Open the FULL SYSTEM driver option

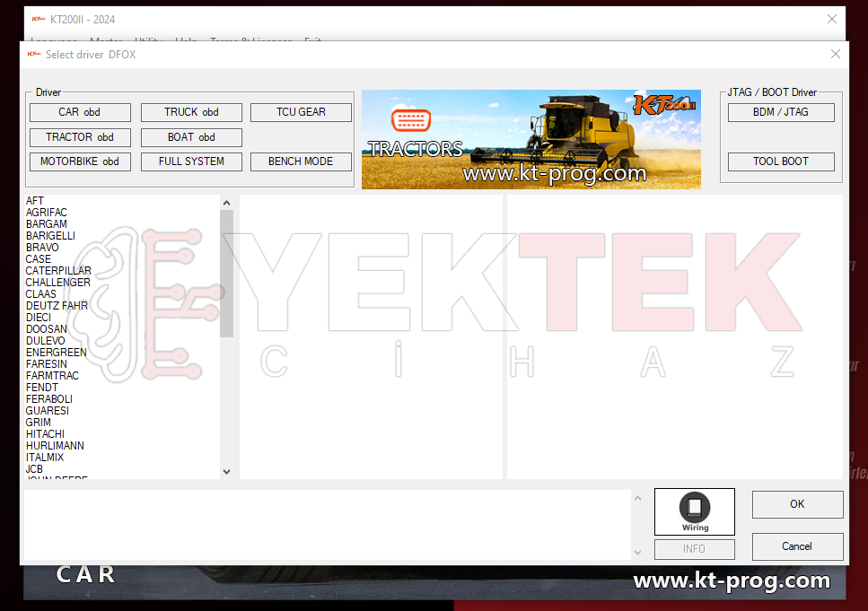[191, 161]
